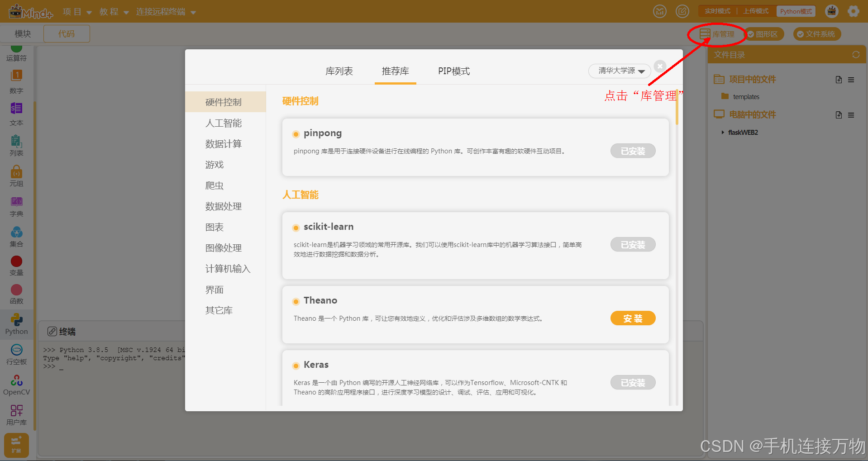Viewport: 868px width, 461px height.
Task: Open the 清华大学源 source dropdown
Action: click(619, 71)
